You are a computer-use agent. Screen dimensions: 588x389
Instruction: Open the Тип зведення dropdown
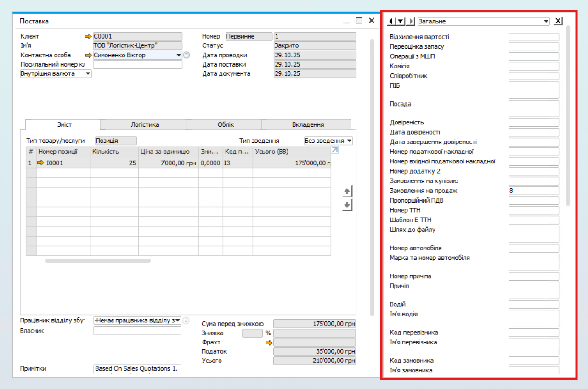click(x=349, y=141)
